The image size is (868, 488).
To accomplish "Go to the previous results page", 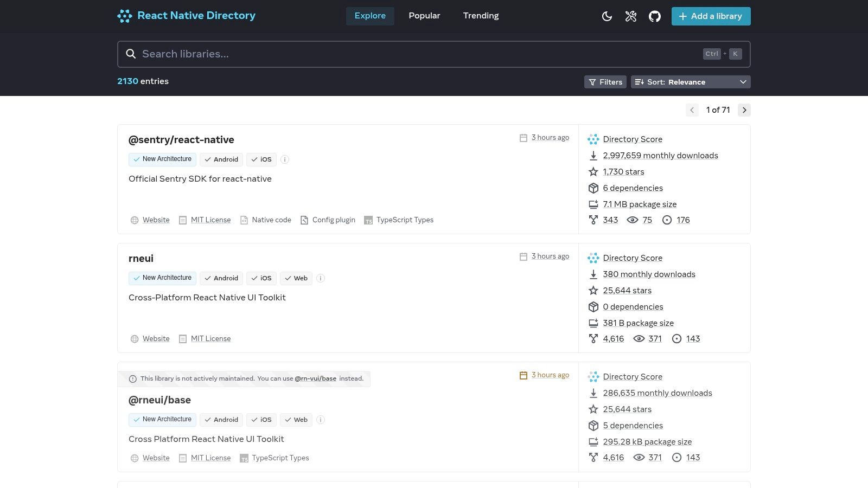I will coord(692,110).
